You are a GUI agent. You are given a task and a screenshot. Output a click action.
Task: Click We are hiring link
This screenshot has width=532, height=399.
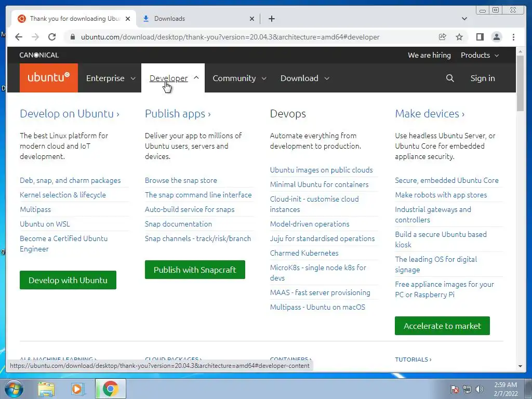[429, 55]
